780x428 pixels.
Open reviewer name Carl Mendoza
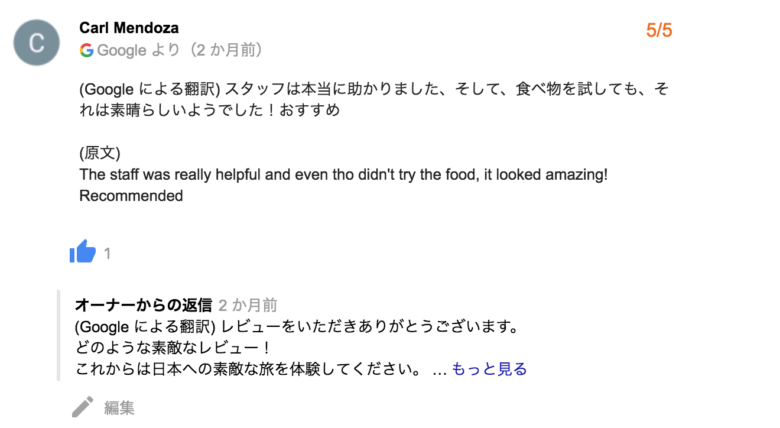click(129, 28)
